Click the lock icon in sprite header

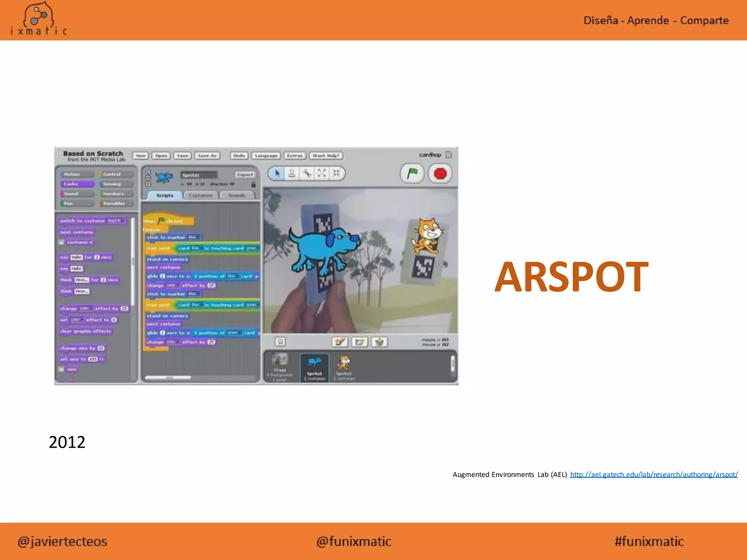tap(253, 184)
